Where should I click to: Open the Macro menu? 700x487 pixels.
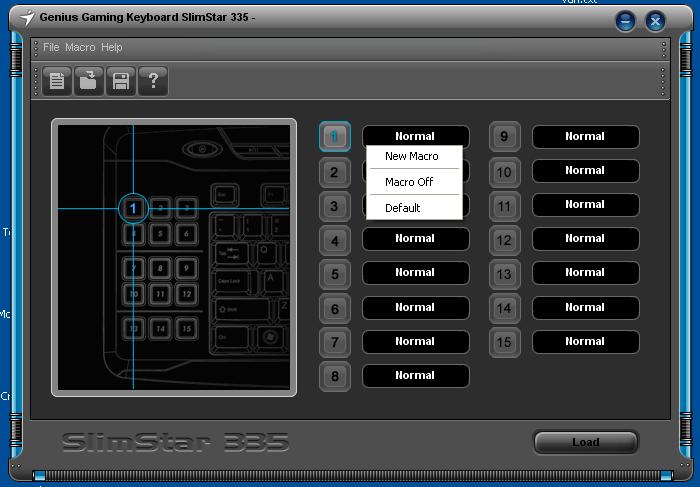point(80,47)
